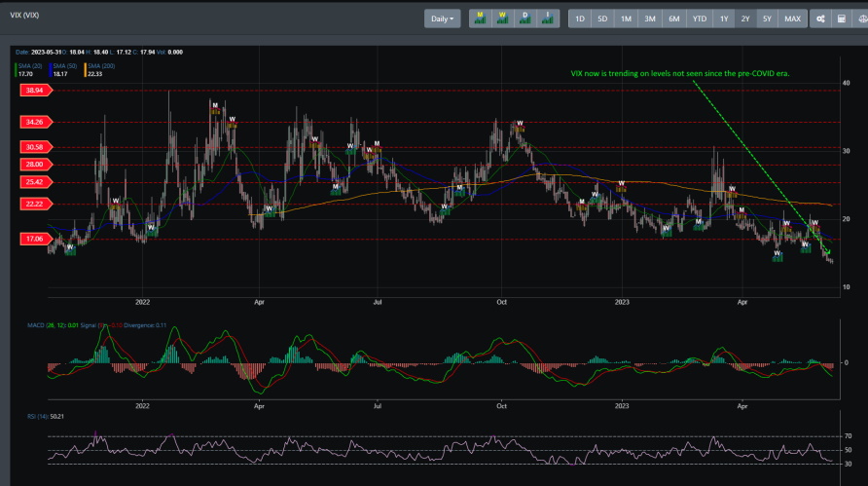Image resolution: width=868 pixels, height=486 pixels.
Task: Click the intraday (I) chart icon
Action: (549, 19)
